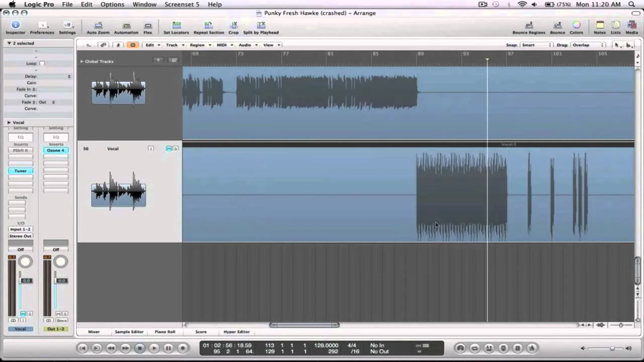
Task: Open the Options menu
Action: (112, 5)
